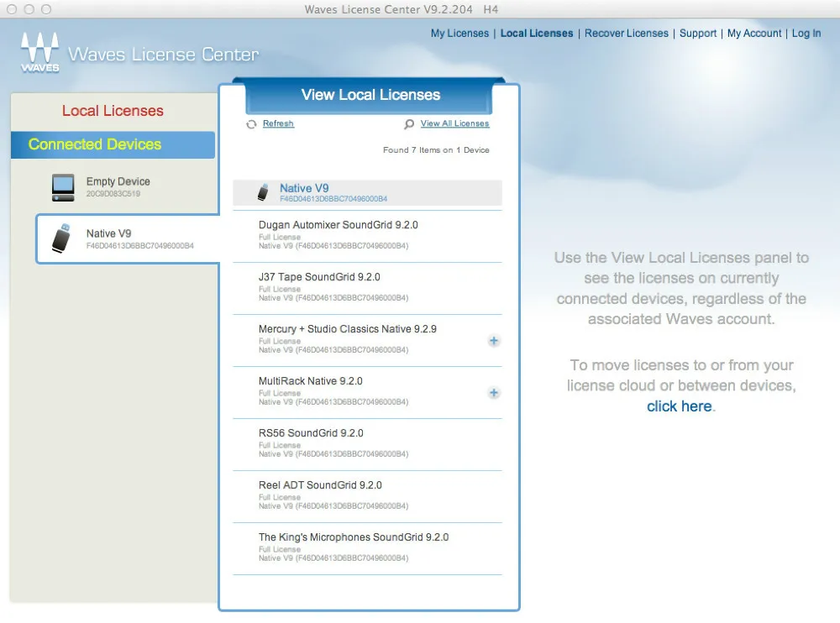The height and width of the screenshot is (623, 840).
Task: Click the View Local Licenses panel title
Action: pyautogui.click(x=370, y=95)
